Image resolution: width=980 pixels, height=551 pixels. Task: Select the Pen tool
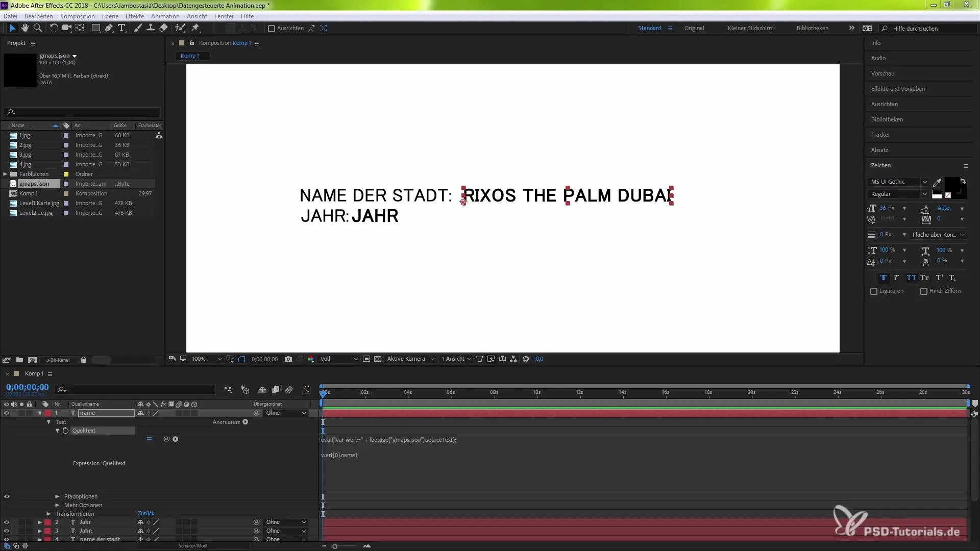(x=109, y=28)
